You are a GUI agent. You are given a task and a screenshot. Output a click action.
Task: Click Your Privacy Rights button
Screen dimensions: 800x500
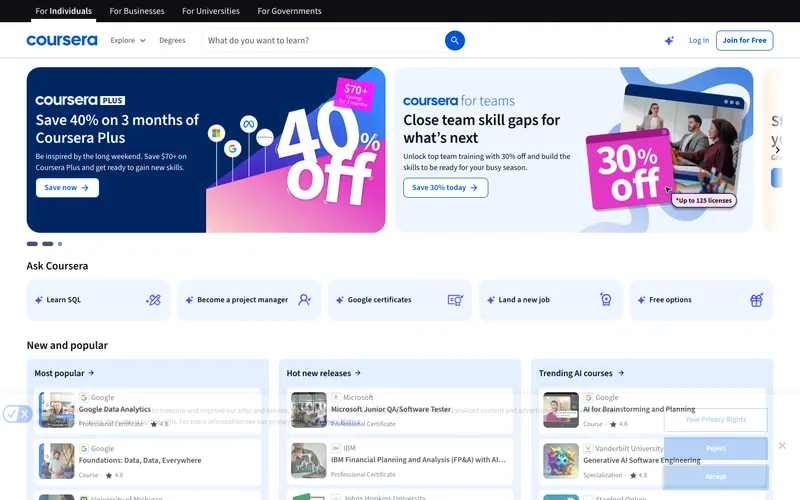point(715,419)
